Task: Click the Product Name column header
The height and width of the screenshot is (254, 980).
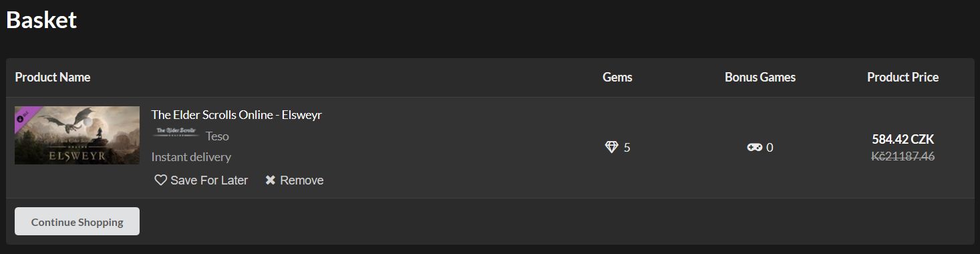Action: click(x=53, y=78)
